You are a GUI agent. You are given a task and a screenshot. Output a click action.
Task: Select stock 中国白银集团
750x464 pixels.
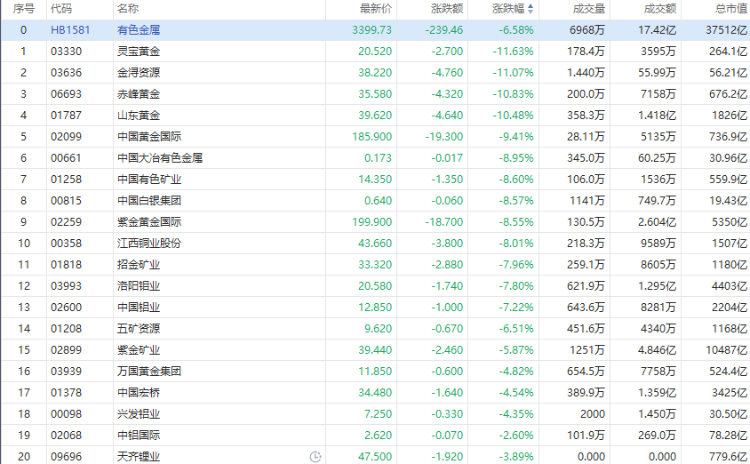click(149, 200)
